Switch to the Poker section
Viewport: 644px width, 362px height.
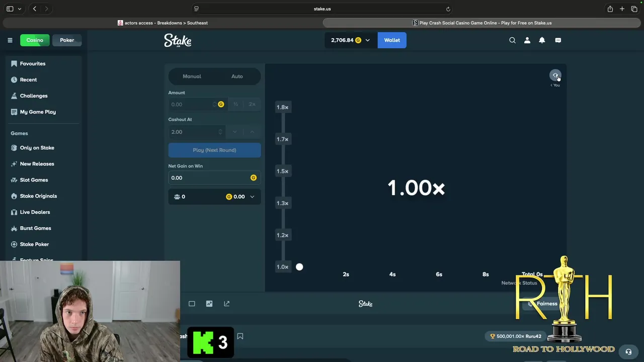(x=67, y=40)
